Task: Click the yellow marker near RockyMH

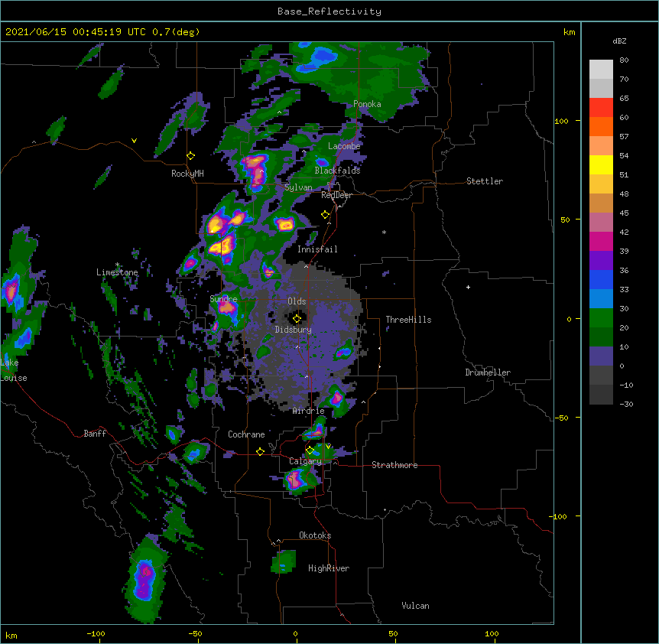Action: click(x=190, y=156)
